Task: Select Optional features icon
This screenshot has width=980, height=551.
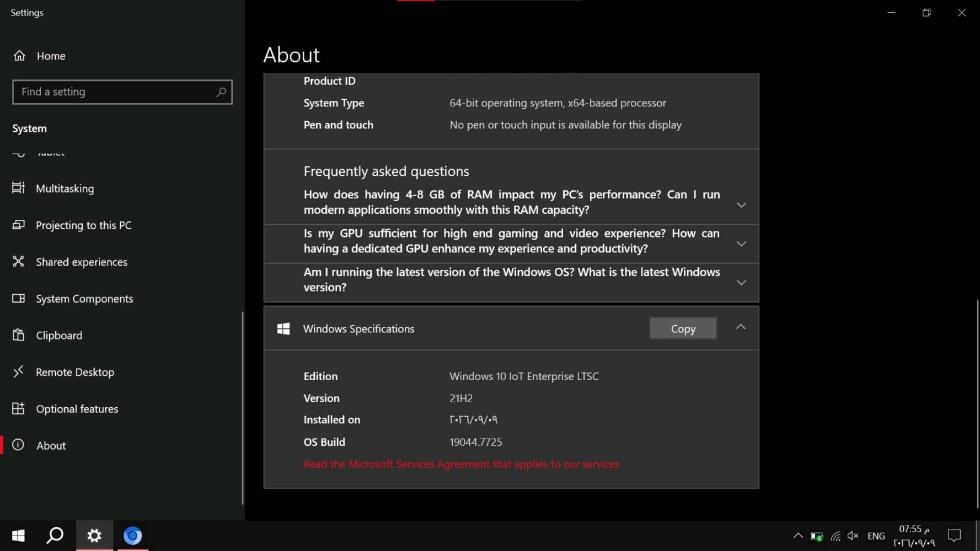Action: coord(18,408)
